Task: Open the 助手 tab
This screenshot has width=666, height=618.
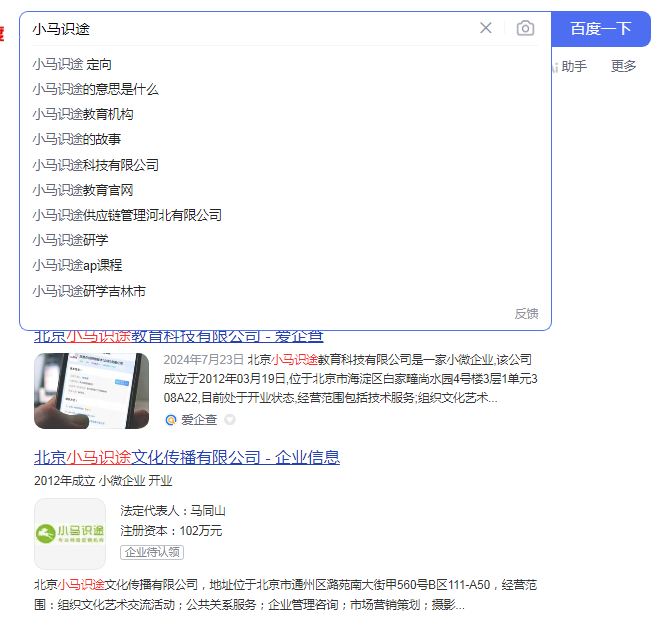Action: click(574, 66)
